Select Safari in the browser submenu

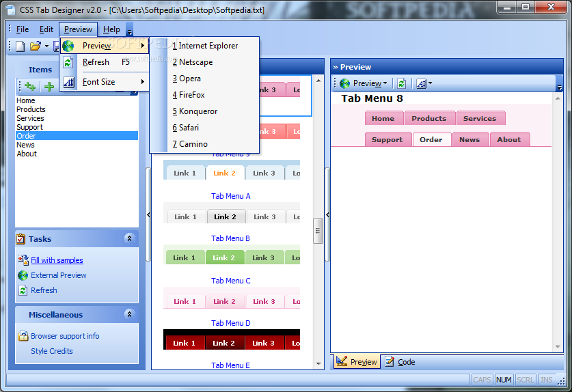204,128
